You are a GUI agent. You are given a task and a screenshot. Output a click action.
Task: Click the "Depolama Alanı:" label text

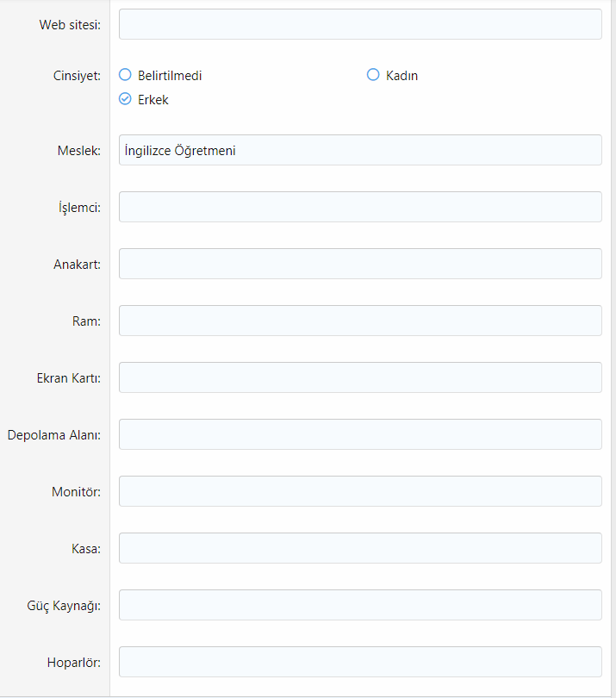coord(54,435)
